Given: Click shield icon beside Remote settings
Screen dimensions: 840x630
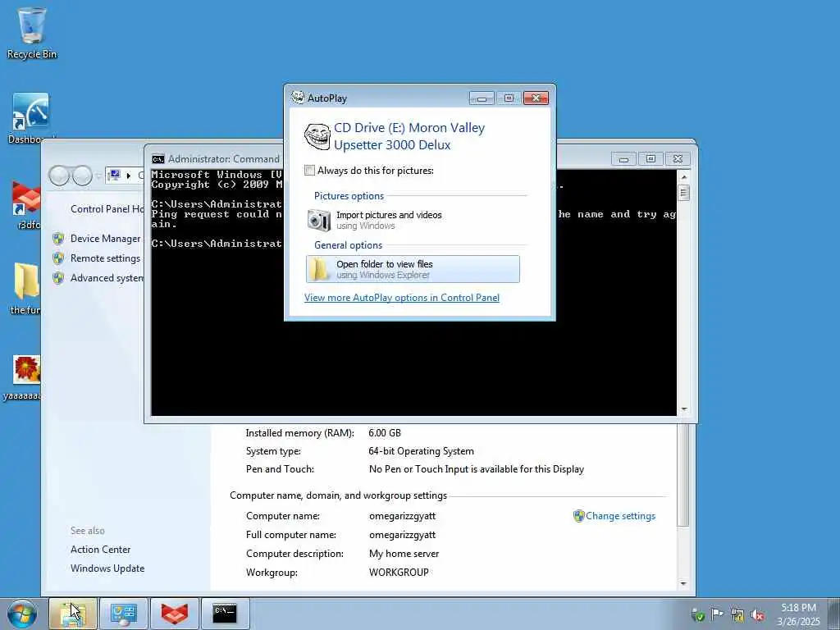Looking at the screenshot, I should [x=58, y=258].
